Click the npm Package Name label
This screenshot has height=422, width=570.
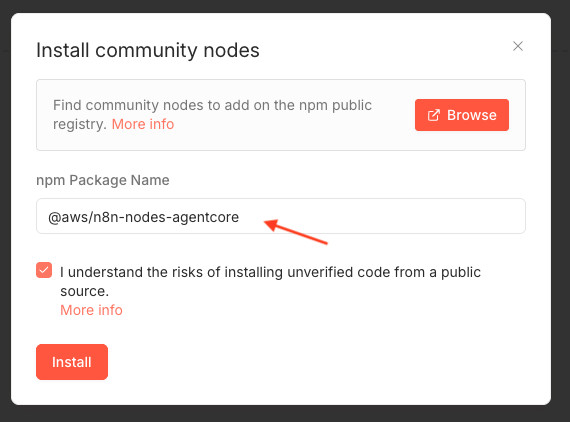point(103,180)
